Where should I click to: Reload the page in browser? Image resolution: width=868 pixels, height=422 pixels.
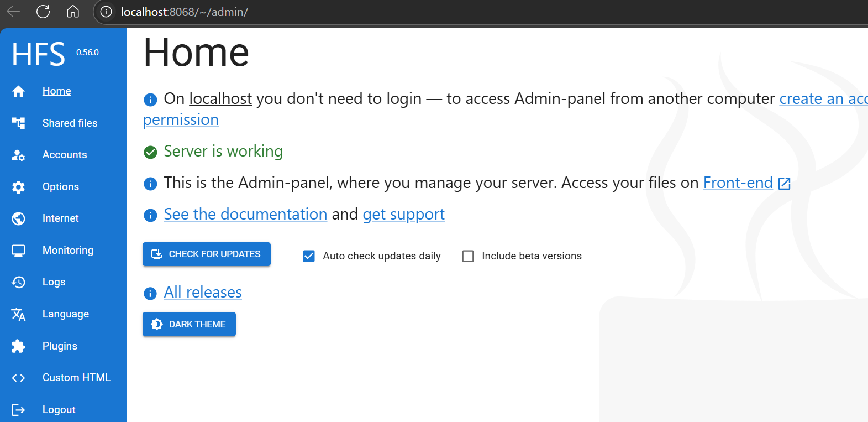[43, 12]
